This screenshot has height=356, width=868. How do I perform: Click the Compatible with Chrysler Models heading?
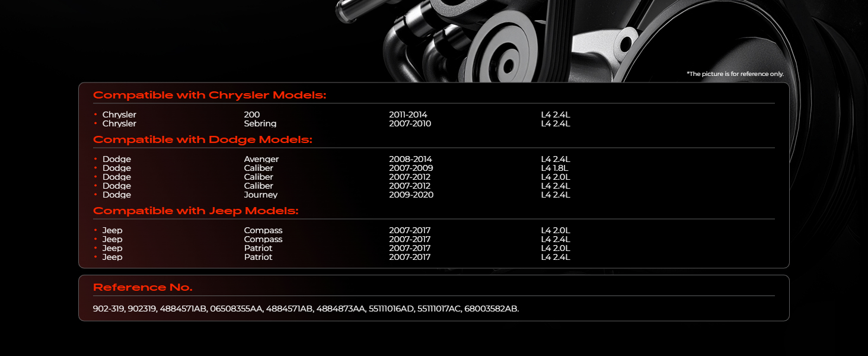point(210,95)
